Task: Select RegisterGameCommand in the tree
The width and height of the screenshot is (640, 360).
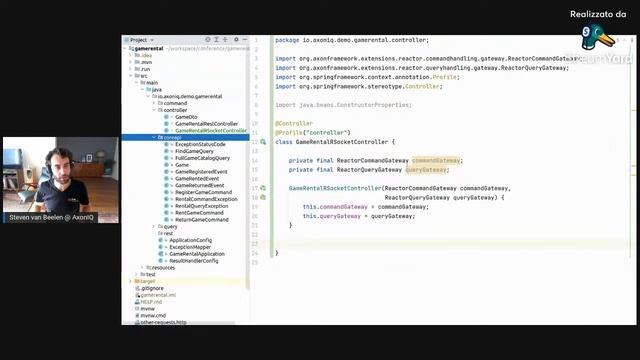Action: pos(204,192)
